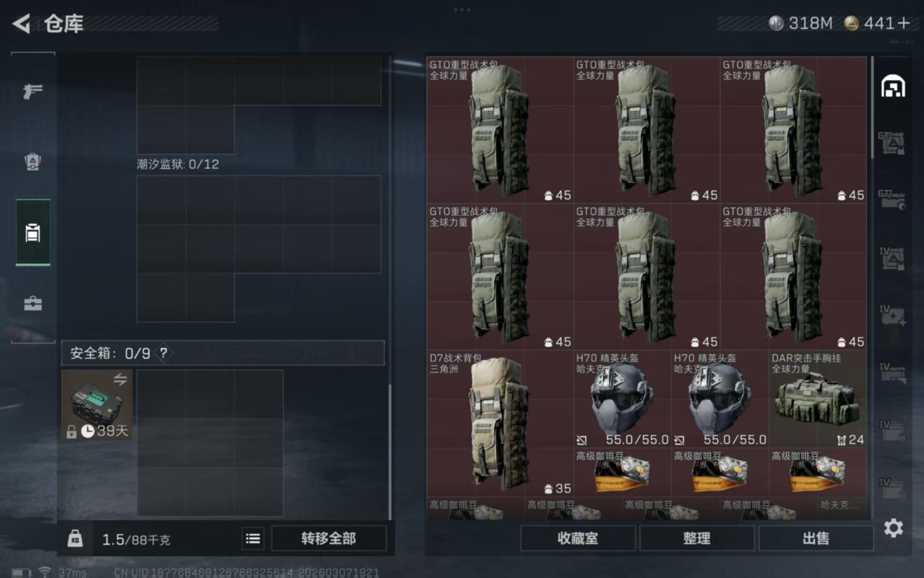Select the DAR突击手胸挂 chest rig item

[818, 399]
